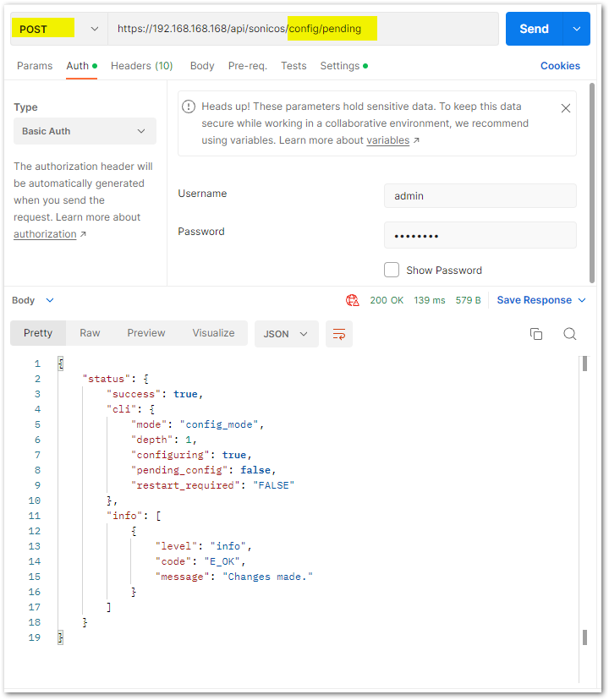Open the Body request tab
Viewport: 609px width, 700px height.
(202, 66)
